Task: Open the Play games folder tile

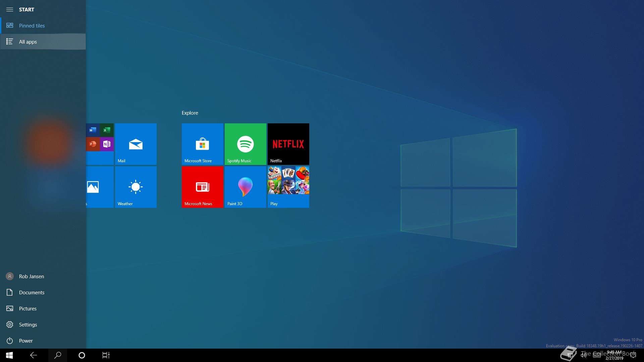Action: click(x=288, y=187)
